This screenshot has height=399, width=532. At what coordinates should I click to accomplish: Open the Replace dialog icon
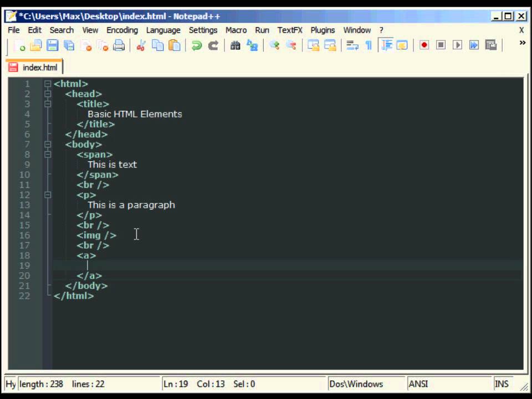click(252, 45)
